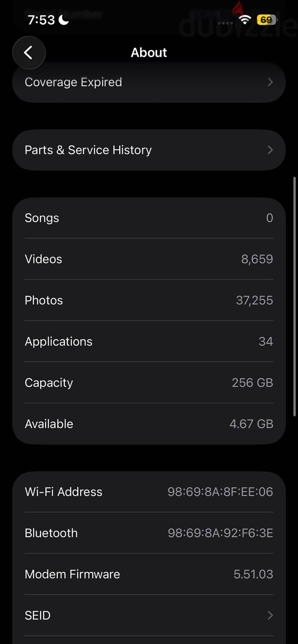Select the Videos count row

click(x=149, y=259)
